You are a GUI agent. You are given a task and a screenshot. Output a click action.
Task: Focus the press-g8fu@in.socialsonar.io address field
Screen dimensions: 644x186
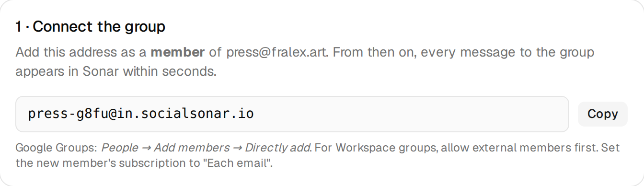coord(292,114)
